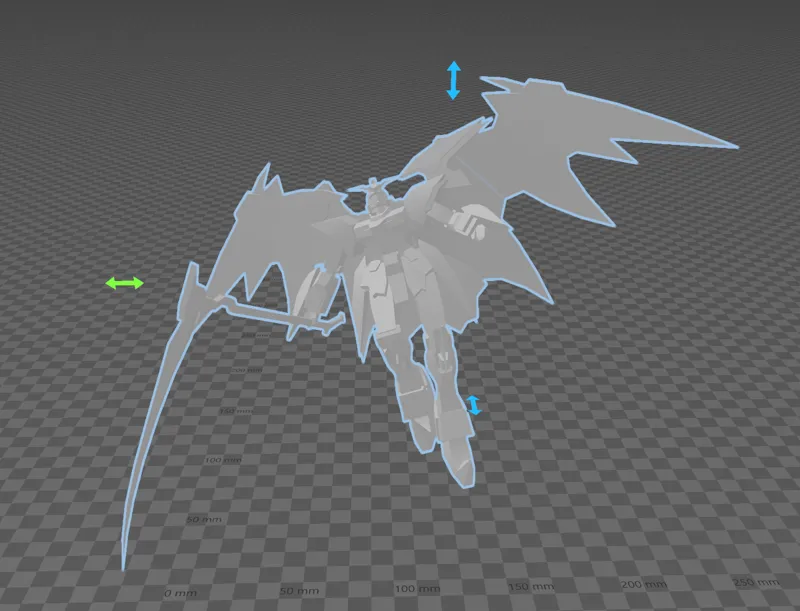Click the green horizontal arrow handle
Screen dimensions: 800x611
(x=124, y=283)
